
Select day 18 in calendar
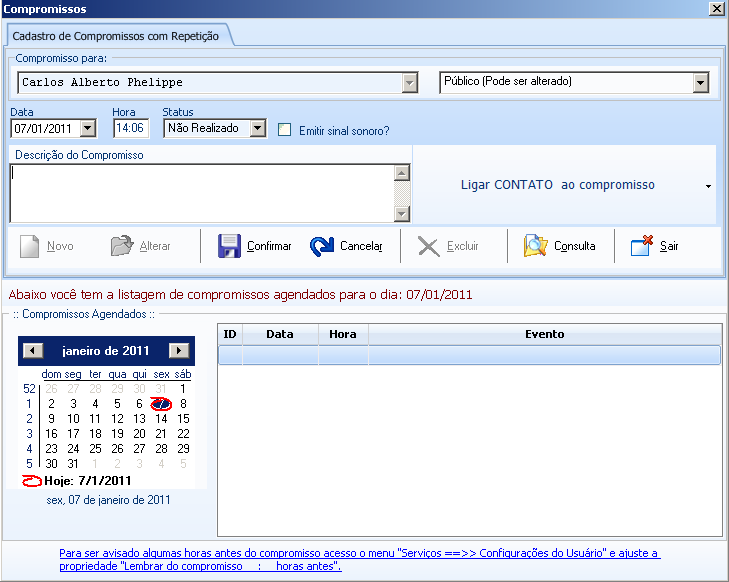pyautogui.click(x=95, y=434)
